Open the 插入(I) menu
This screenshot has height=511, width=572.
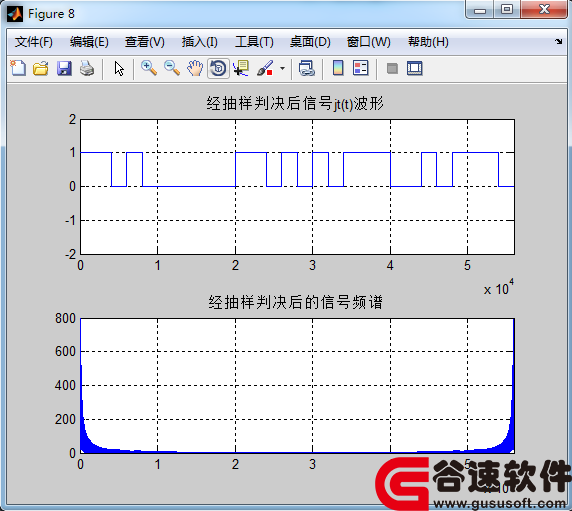tap(200, 42)
